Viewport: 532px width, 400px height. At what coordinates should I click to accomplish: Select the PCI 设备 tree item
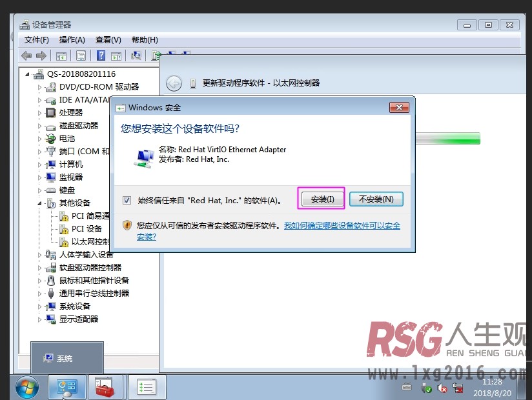coord(87,229)
